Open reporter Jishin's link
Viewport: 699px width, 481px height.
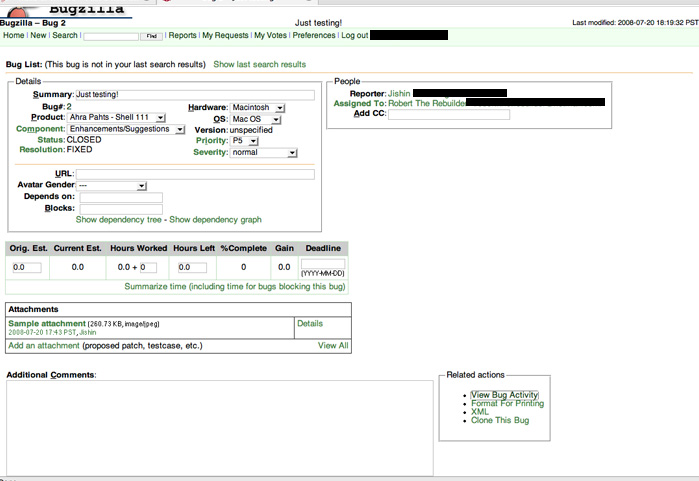coord(399,94)
